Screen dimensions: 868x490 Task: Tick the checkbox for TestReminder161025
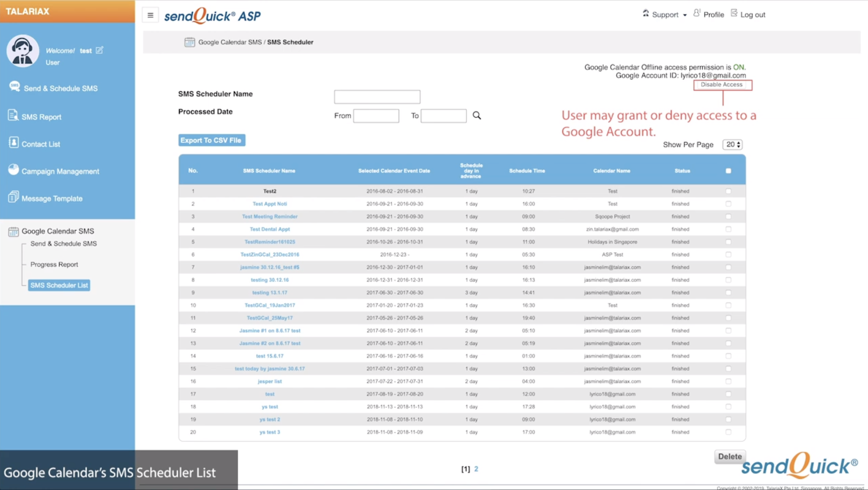click(728, 242)
